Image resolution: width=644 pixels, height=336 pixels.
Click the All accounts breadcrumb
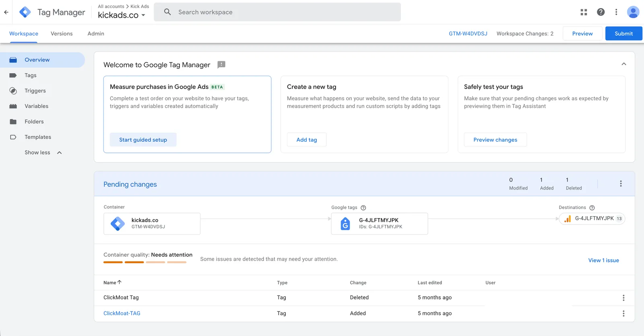(111, 6)
